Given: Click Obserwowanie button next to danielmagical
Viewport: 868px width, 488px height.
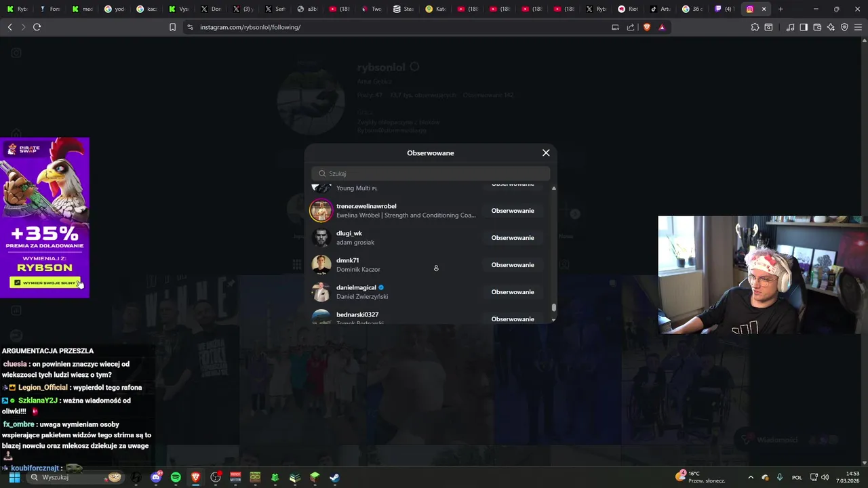Looking at the screenshot, I should [x=513, y=292].
